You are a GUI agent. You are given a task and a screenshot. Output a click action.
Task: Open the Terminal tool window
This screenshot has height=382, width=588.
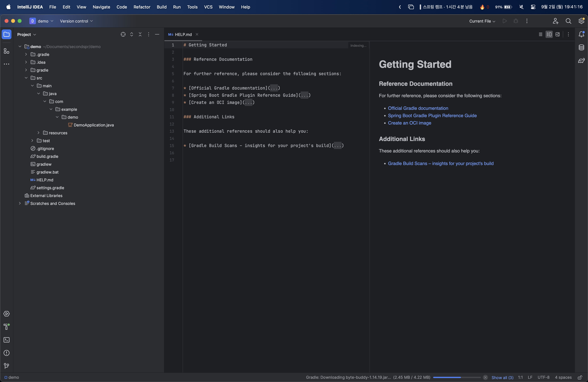[x=7, y=340]
